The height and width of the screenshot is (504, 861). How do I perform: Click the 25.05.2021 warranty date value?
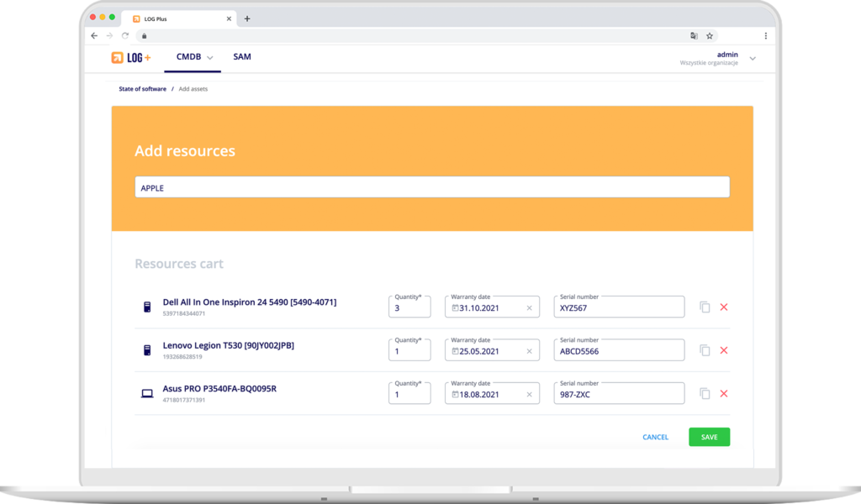tap(479, 351)
